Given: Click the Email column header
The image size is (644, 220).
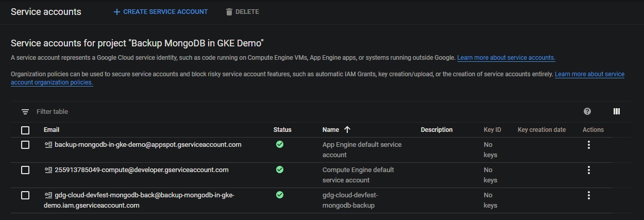Looking at the screenshot, I should coord(52,130).
